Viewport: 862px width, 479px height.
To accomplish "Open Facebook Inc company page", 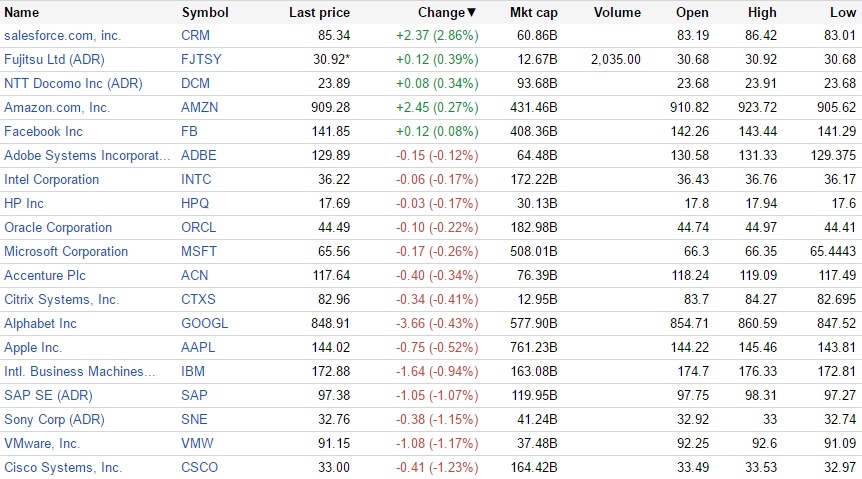I will tap(43, 131).
